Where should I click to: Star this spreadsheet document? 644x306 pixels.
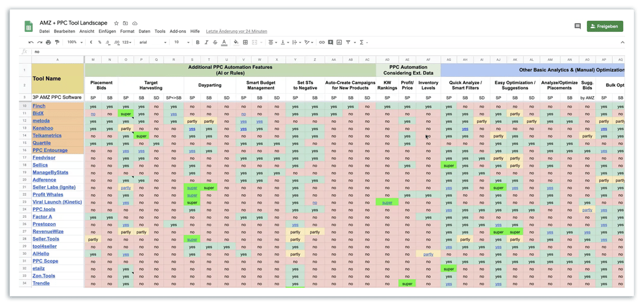point(116,23)
